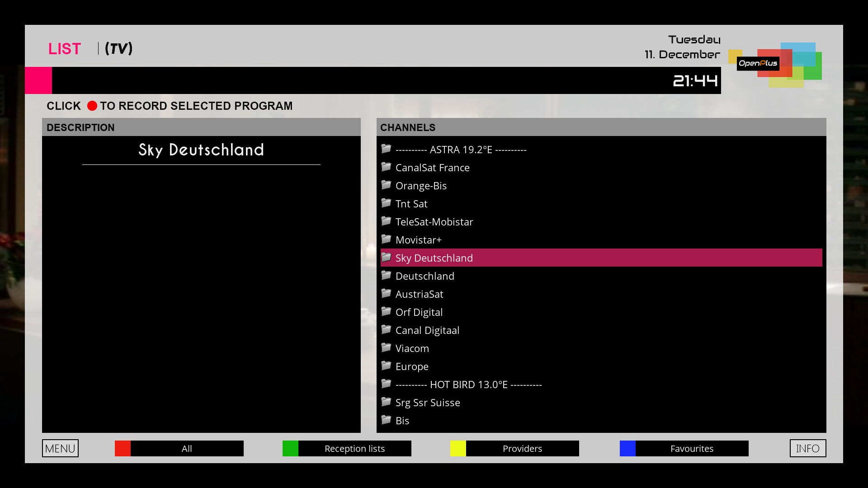Click the red record dot icon
The width and height of the screenshot is (868, 488).
(92, 106)
